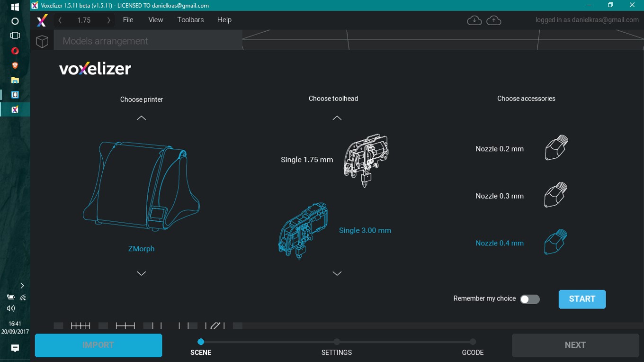Click the START button
644x362 pixels.
(582, 299)
